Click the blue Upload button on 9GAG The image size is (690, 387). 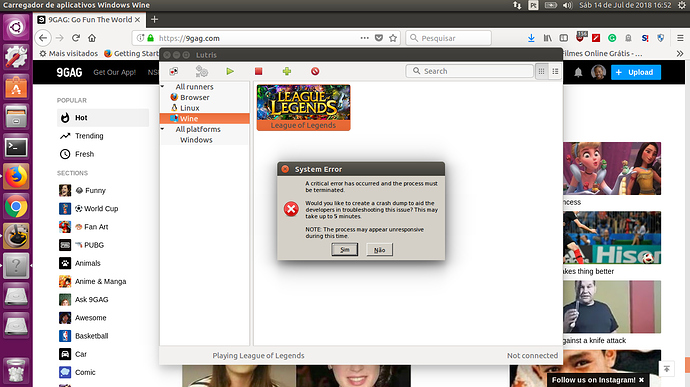(636, 72)
